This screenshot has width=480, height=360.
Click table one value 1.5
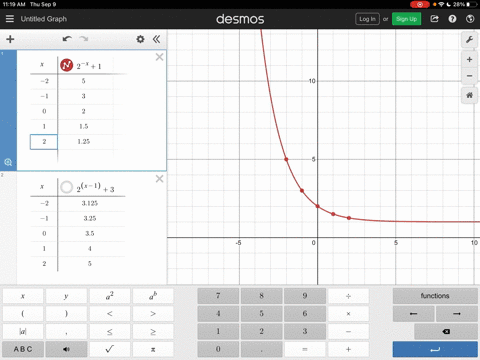click(84, 126)
